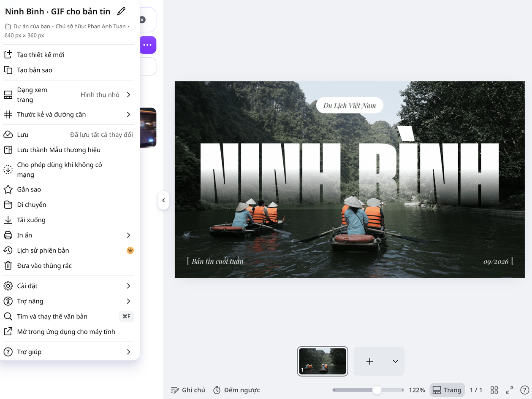Click the ⌘F shortcut badge

(x=126, y=316)
